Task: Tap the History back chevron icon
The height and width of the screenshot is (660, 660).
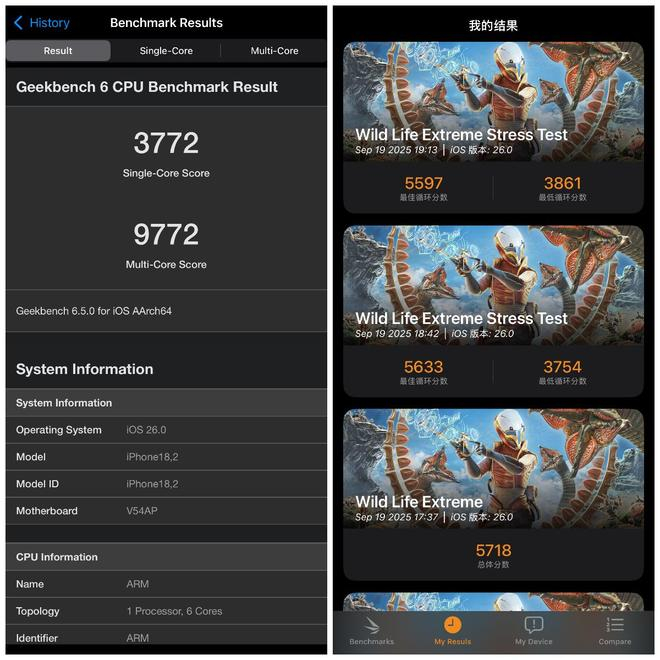Action: (x=18, y=23)
